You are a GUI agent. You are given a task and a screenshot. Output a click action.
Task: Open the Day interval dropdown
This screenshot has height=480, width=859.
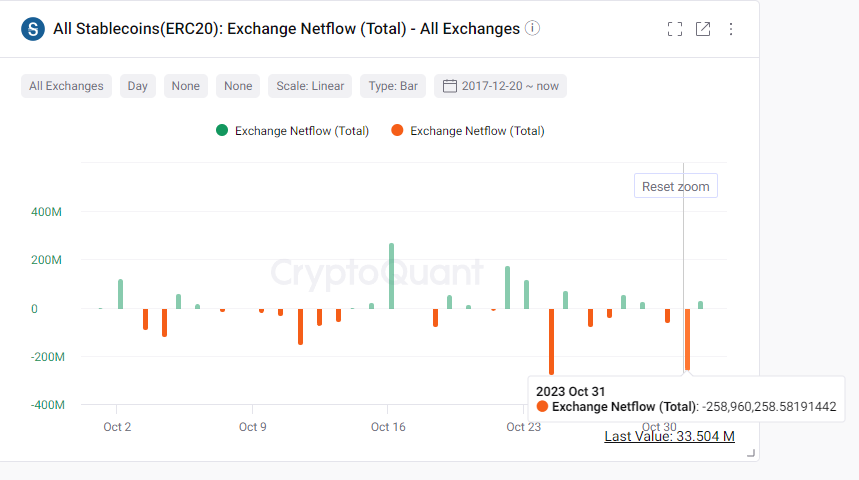point(138,86)
